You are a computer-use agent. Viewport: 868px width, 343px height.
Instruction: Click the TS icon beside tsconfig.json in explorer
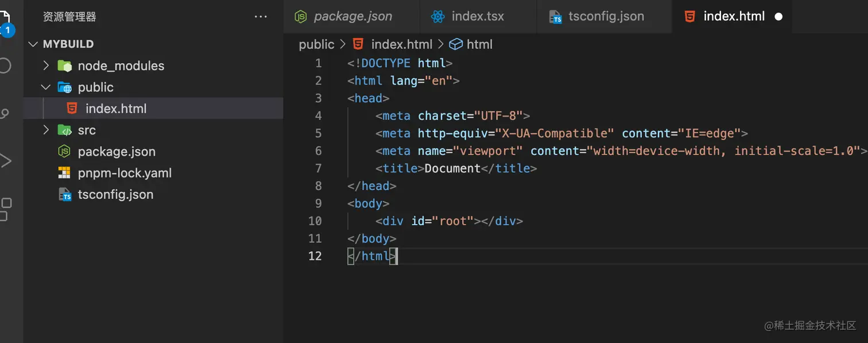tap(65, 195)
